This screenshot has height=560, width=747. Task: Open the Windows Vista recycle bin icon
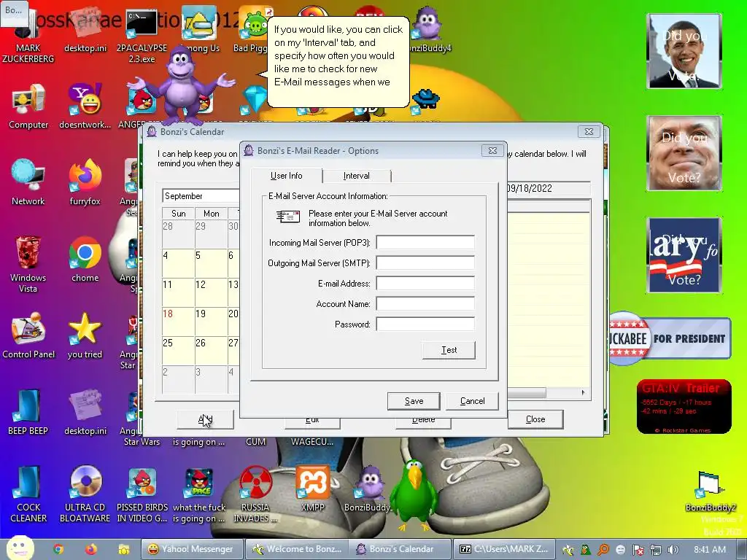[28, 264]
